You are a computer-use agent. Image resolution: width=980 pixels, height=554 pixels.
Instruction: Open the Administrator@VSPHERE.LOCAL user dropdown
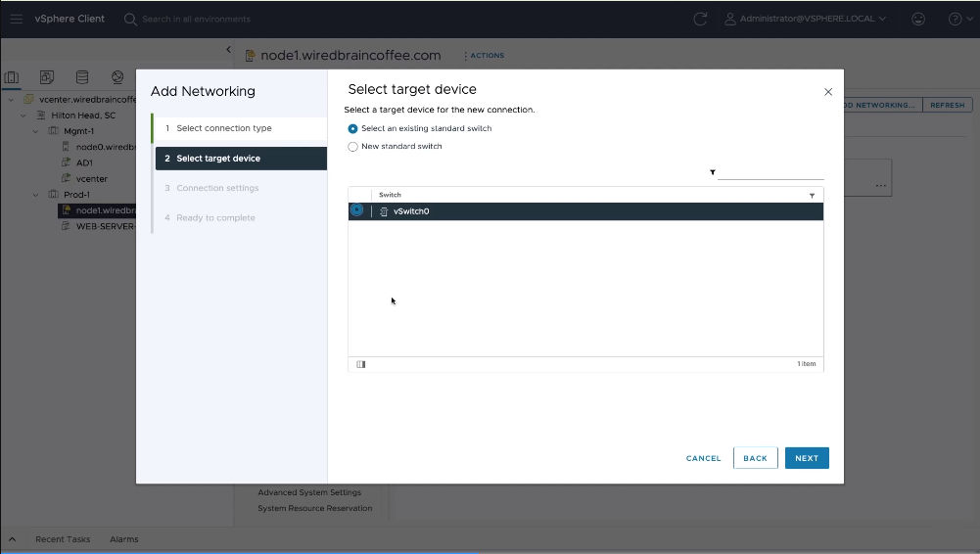pyautogui.click(x=805, y=19)
